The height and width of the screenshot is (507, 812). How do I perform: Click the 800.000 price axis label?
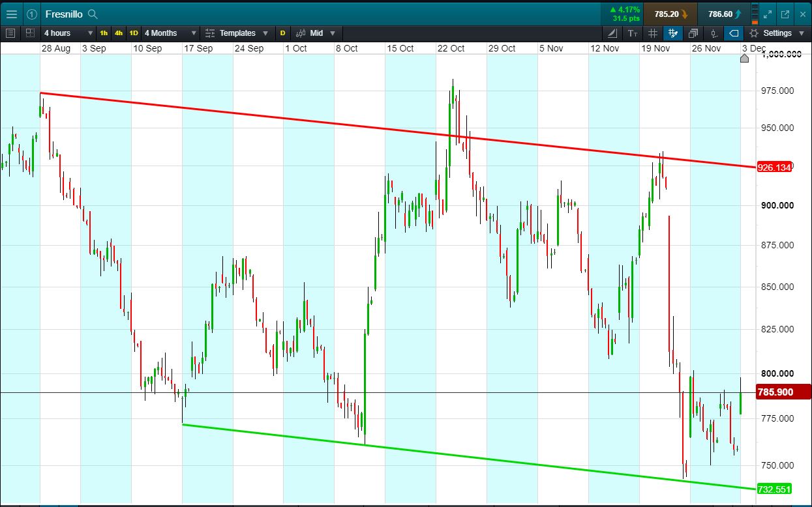point(777,374)
